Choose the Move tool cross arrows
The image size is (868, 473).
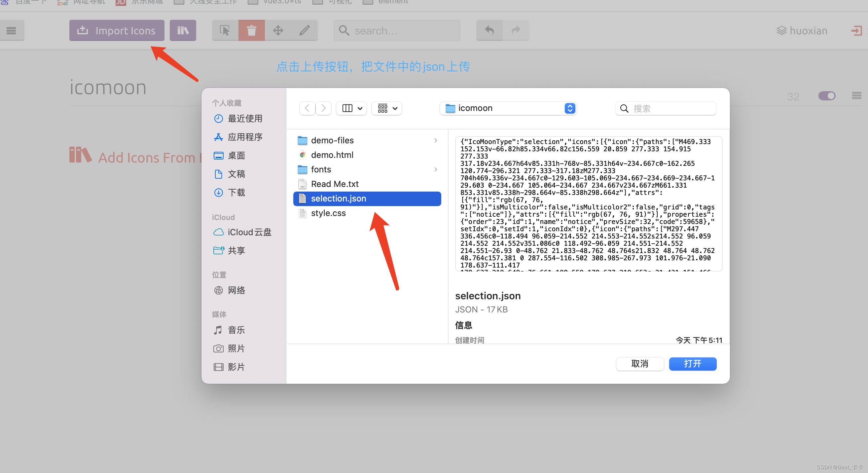(x=278, y=31)
